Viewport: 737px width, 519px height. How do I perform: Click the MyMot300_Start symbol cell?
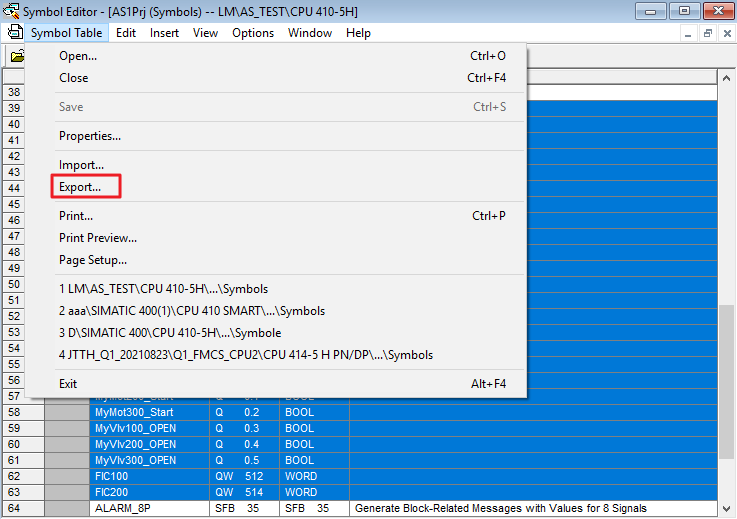click(149, 412)
